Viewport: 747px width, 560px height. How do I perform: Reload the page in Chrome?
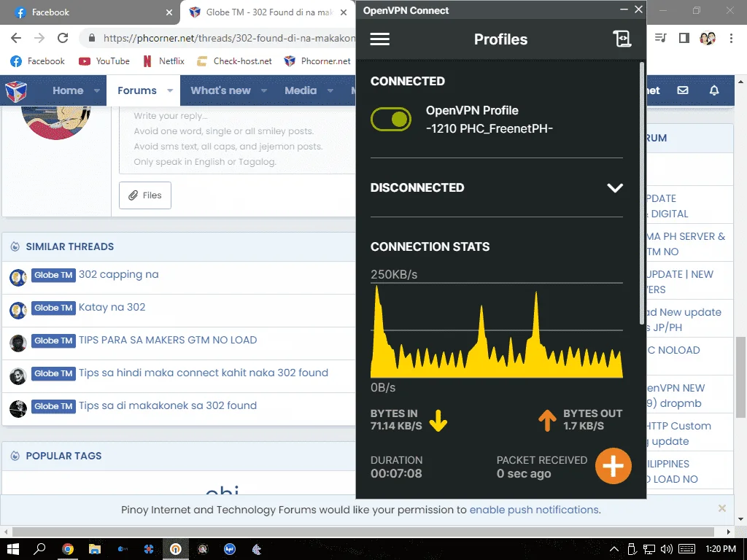tap(63, 38)
